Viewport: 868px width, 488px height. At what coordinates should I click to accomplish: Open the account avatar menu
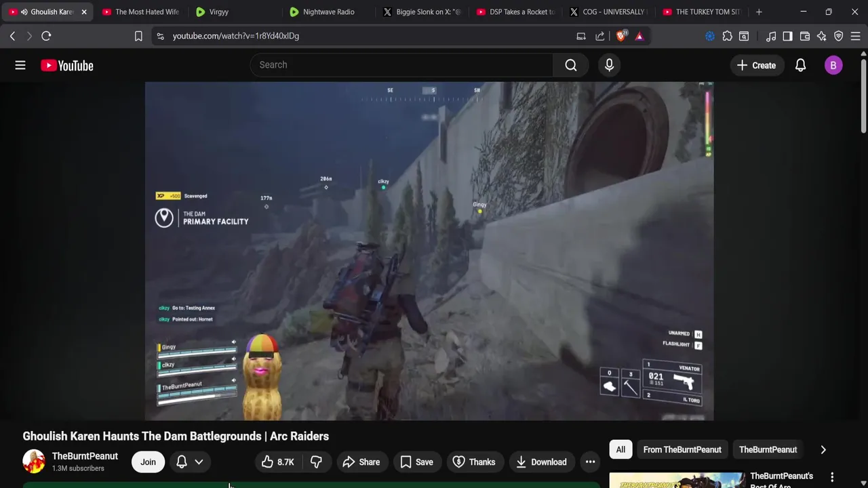coord(833,65)
